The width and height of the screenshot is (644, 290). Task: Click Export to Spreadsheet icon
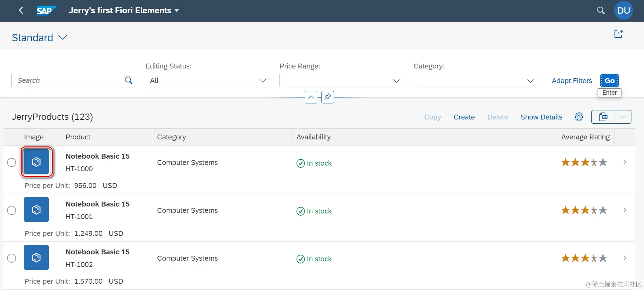click(x=603, y=117)
